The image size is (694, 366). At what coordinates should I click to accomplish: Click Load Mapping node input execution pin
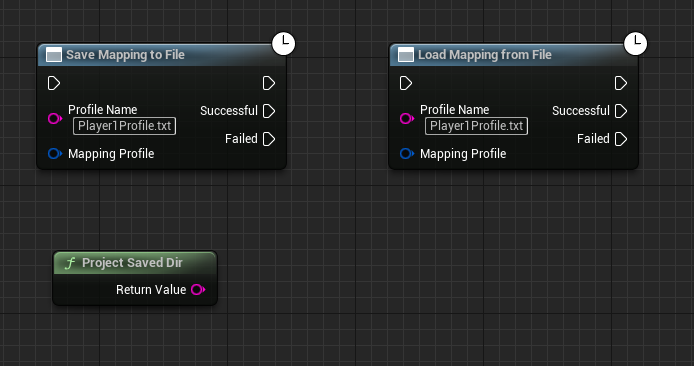pyautogui.click(x=405, y=83)
